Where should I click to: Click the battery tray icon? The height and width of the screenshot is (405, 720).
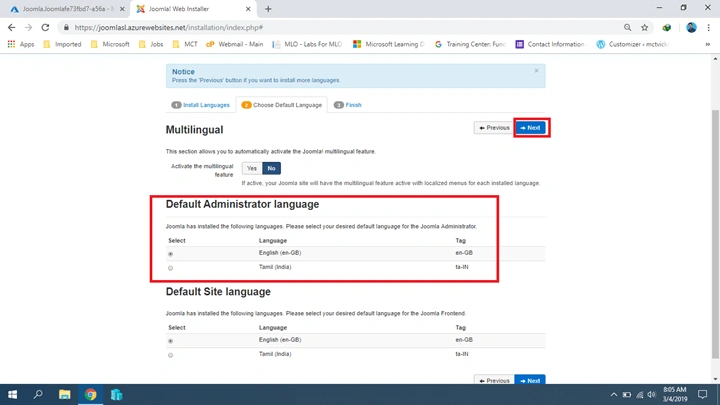coord(626,395)
